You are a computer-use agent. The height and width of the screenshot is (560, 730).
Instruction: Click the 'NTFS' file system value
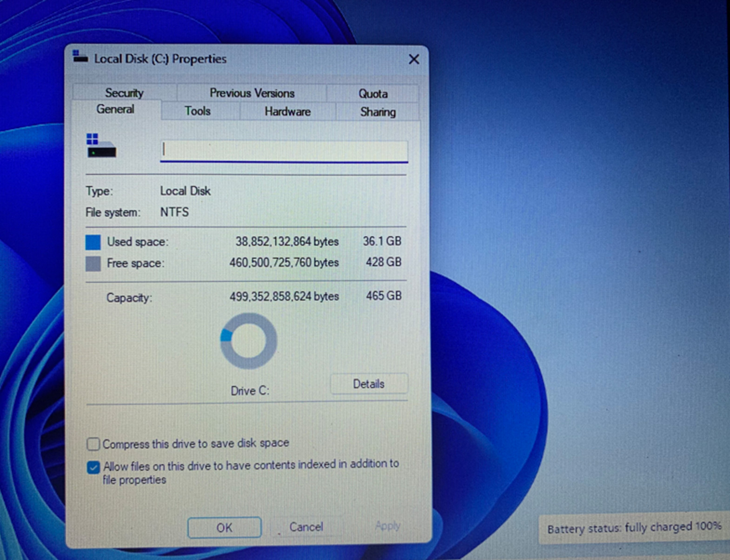click(174, 212)
